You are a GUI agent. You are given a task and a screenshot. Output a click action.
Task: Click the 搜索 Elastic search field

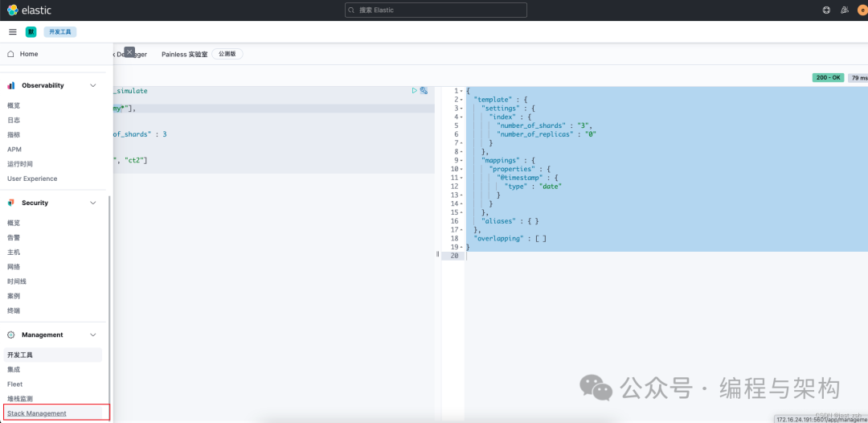[x=436, y=10]
